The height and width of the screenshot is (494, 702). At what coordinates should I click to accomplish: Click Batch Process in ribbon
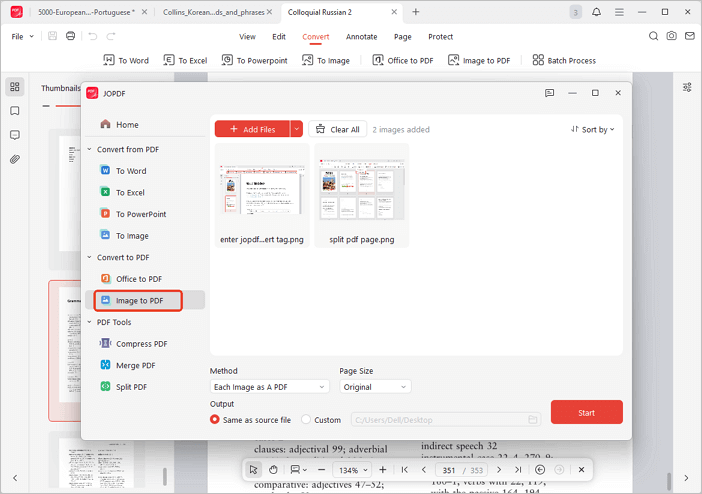click(564, 60)
